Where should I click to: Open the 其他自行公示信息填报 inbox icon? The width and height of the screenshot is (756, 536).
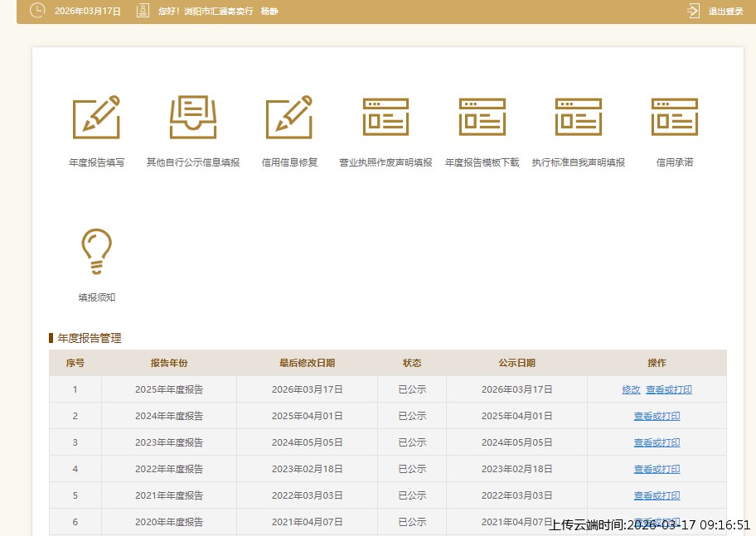tap(193, 117)
